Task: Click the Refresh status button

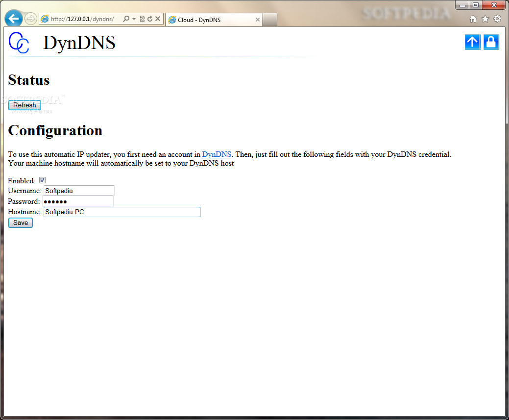Action: click(x=24, y=105)
